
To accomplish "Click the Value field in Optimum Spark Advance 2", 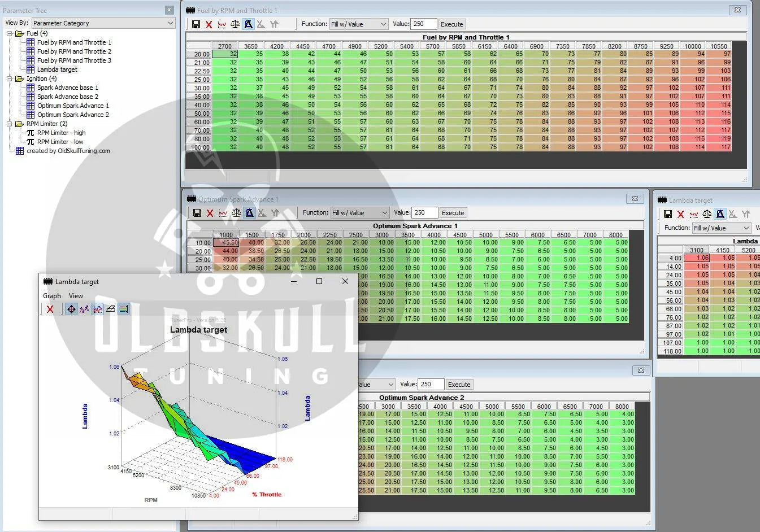I will [x=430, y=385].
